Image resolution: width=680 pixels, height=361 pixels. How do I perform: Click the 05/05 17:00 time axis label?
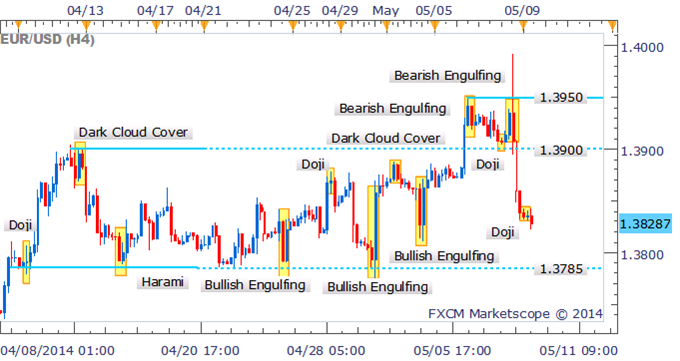point(452,350)
